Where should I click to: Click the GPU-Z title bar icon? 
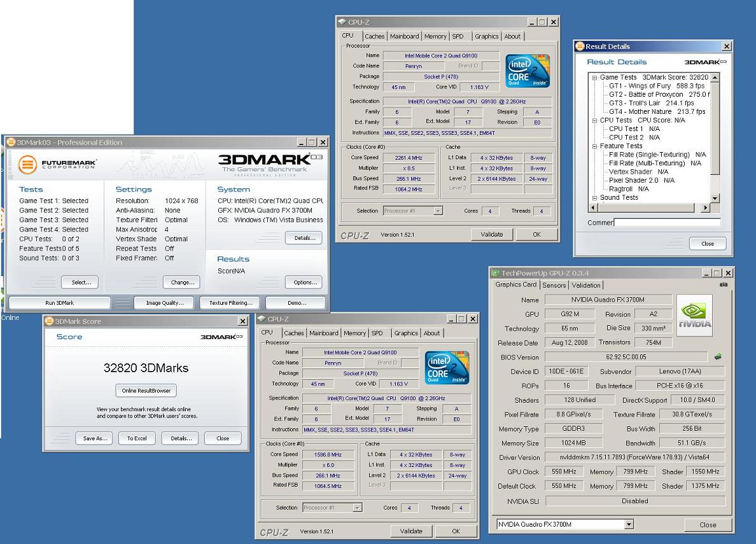click(x=496, y=273)
